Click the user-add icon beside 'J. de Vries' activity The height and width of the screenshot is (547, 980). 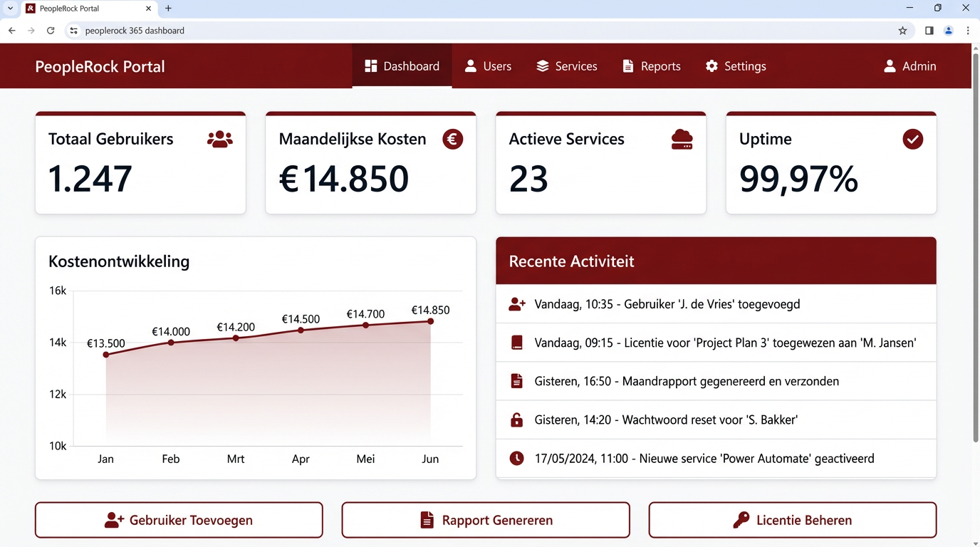click(x=516, y=303)
